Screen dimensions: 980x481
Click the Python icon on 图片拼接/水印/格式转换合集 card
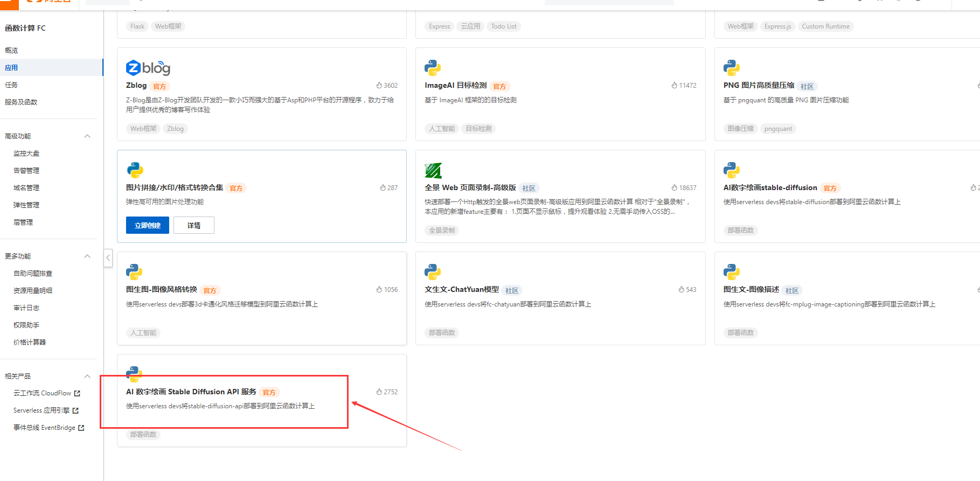(135, 170)
